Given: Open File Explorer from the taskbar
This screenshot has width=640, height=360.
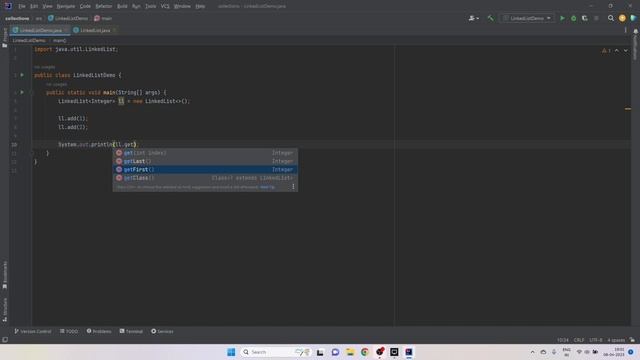Looking at the screenshot, I should coord(350,352).
